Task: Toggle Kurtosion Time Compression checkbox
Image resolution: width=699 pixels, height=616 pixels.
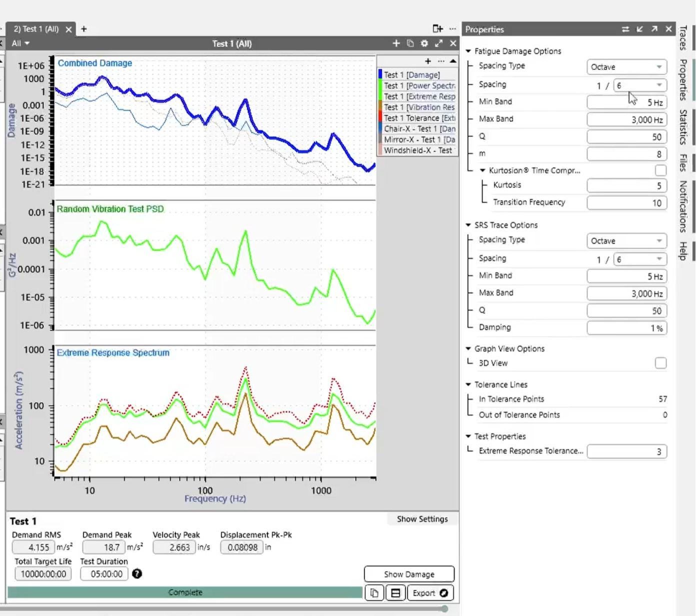Action: tap(660, 170)
